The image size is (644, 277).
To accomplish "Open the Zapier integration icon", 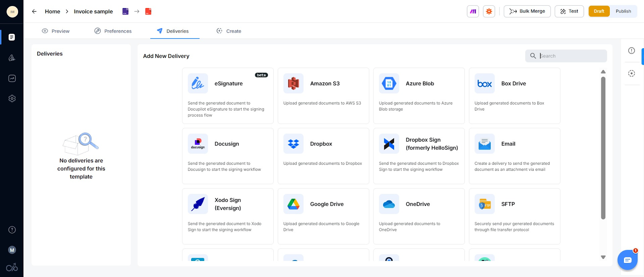I will (489, 11).
